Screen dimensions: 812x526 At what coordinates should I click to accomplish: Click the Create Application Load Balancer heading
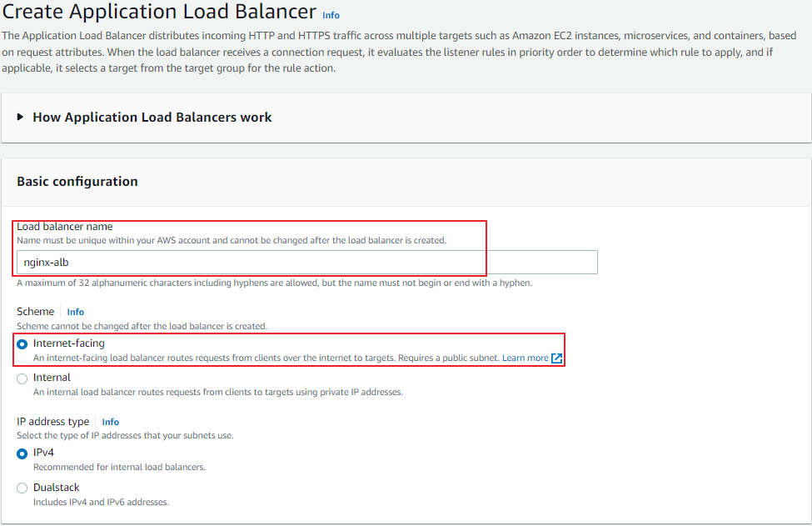(x=159, y=12)
